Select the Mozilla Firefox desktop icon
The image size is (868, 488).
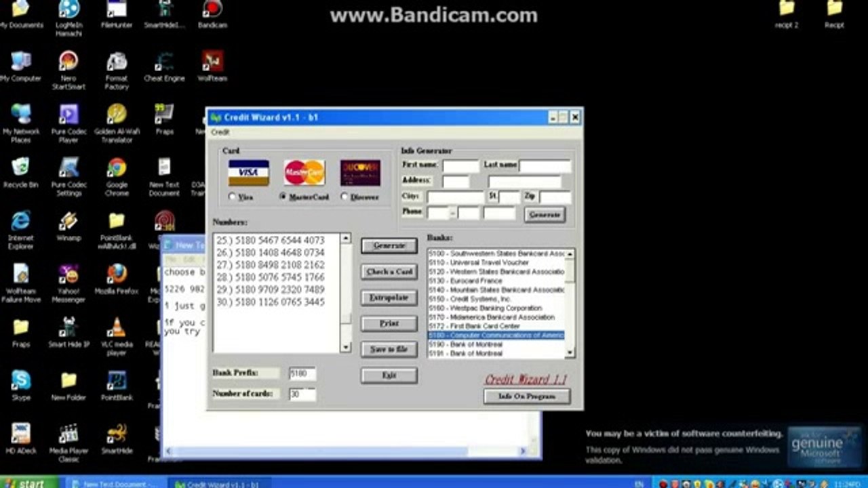(x=117, y=279)
